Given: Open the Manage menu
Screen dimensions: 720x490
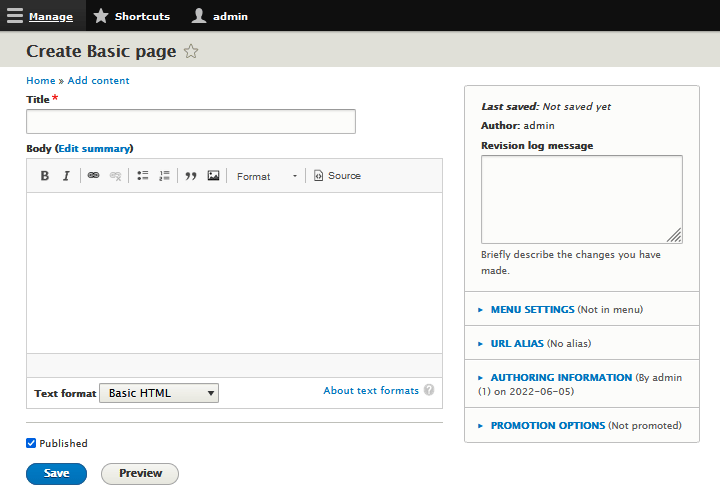Looking at the screenshot, I should click(x=41, y=16).
